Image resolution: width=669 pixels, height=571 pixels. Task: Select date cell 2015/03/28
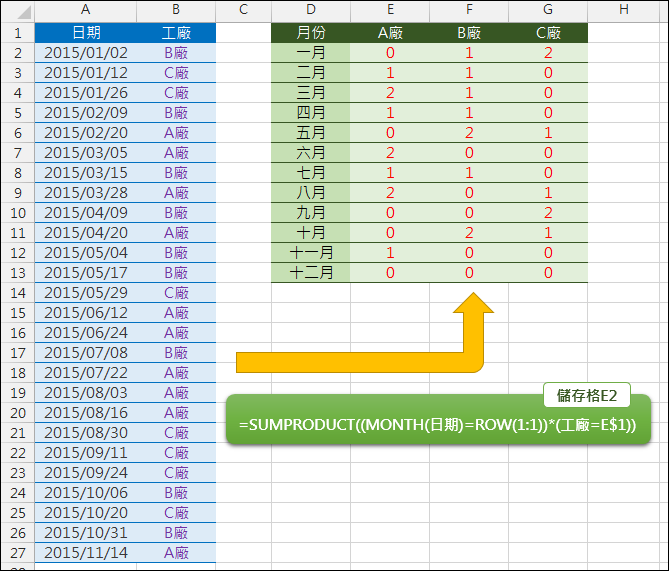[86, 193]
